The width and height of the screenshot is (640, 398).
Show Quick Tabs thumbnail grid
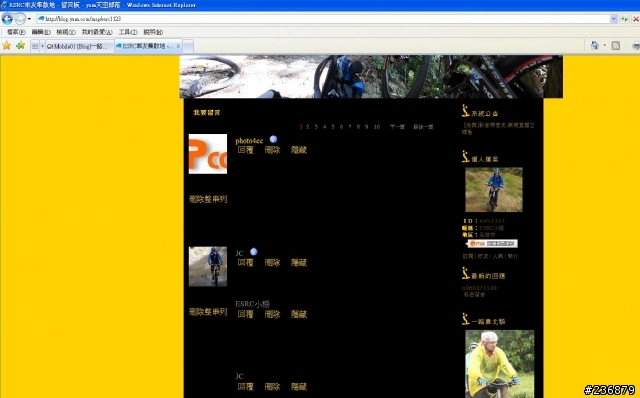pyautogui.click(x=35, y=46)
